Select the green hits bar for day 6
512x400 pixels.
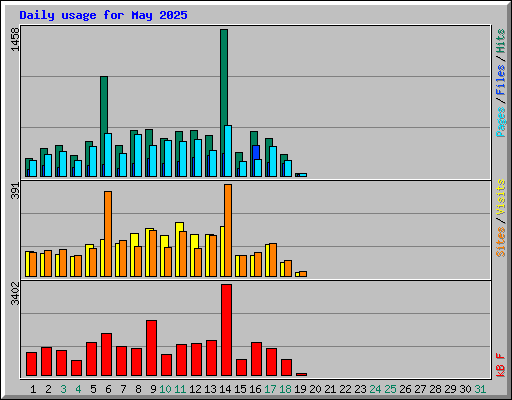[x=104, y=105]
